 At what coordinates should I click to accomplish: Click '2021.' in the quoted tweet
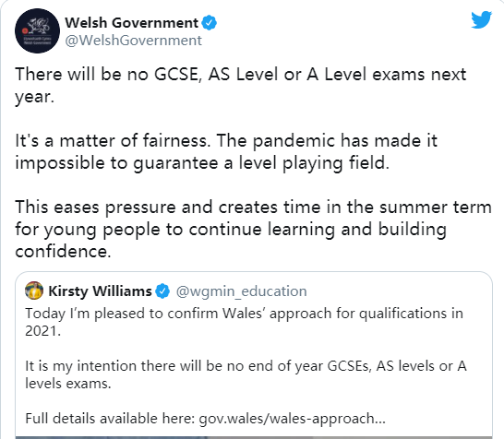click(x=43, y=331)
